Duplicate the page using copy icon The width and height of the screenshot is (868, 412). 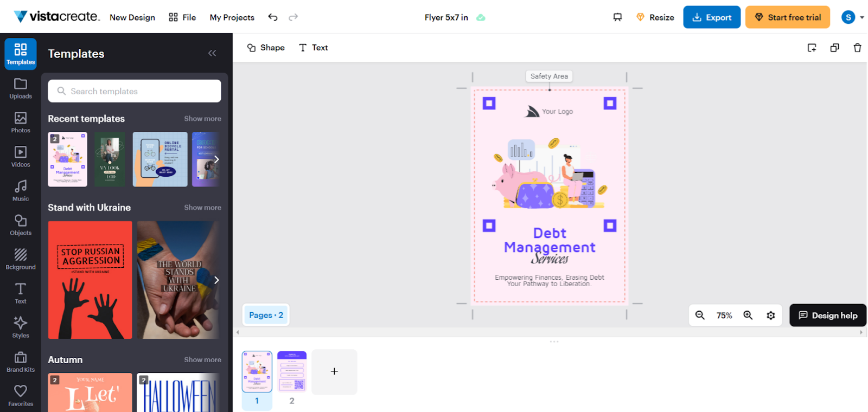tap(834, 48)
